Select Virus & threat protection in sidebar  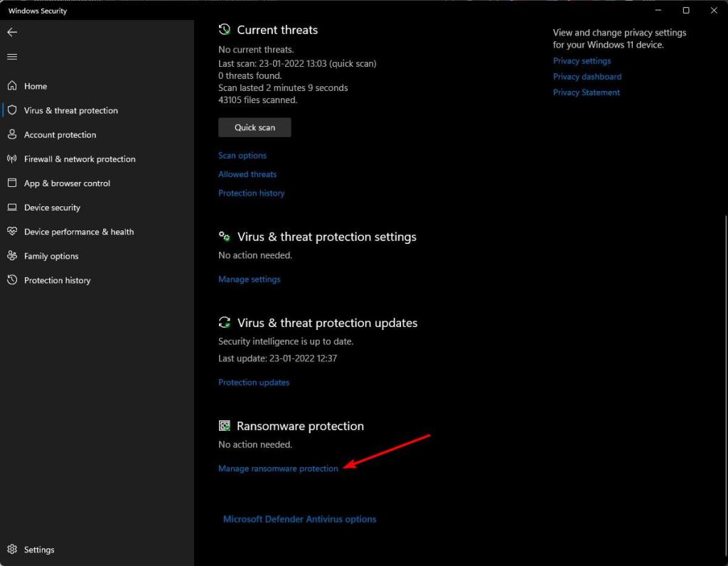click(x=70, y=110)
